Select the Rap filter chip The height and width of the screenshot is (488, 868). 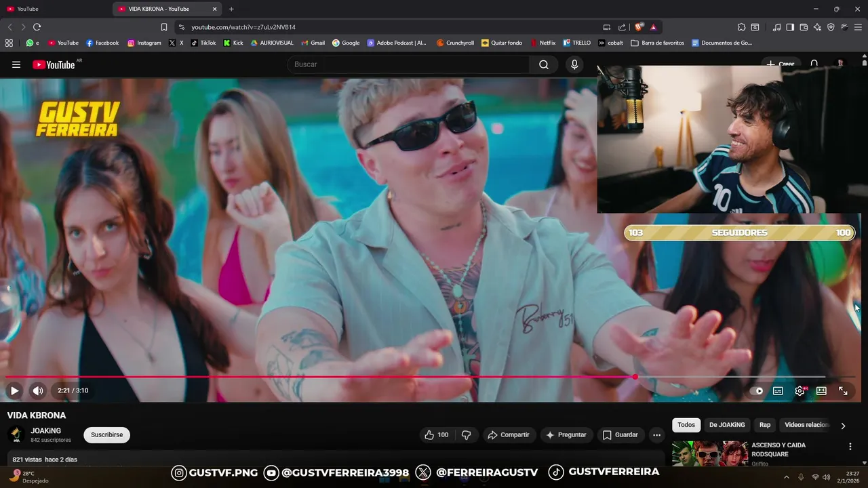pyautogui.click(x=765, y=425)
